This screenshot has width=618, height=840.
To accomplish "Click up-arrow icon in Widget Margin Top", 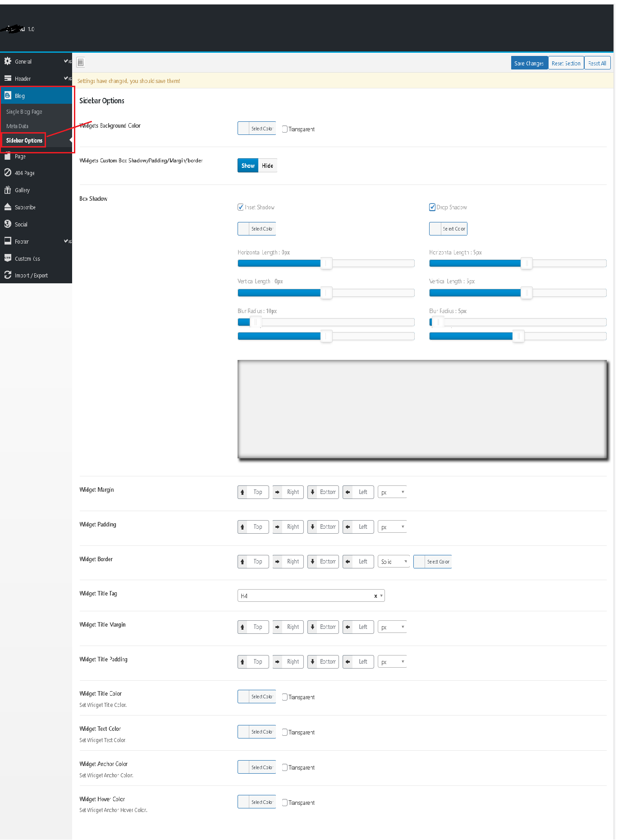I will tap(243, 492).
